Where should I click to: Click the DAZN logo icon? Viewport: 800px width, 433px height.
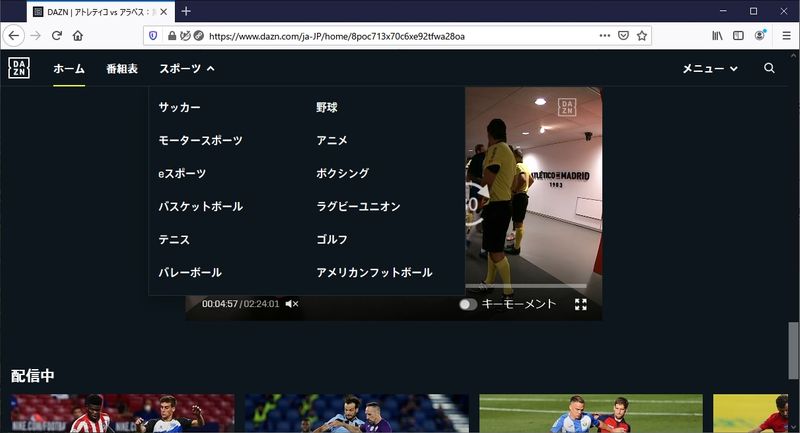pos(19,68)
